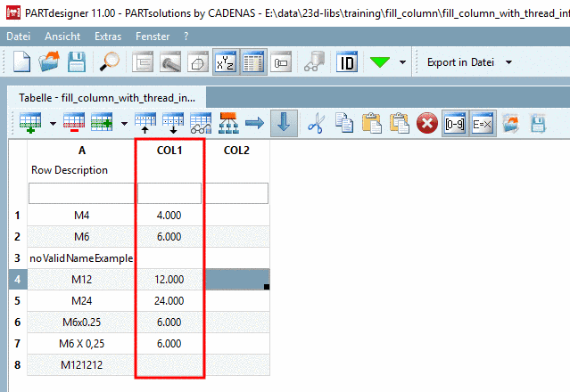Select row header number 8

[x=18, y=364]
